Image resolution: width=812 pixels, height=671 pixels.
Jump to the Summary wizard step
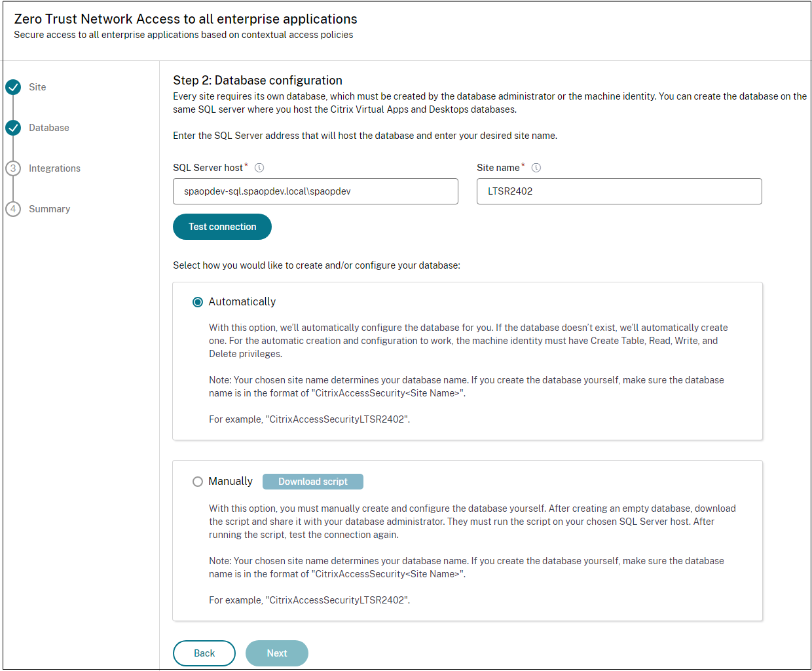tap(49, 209)
